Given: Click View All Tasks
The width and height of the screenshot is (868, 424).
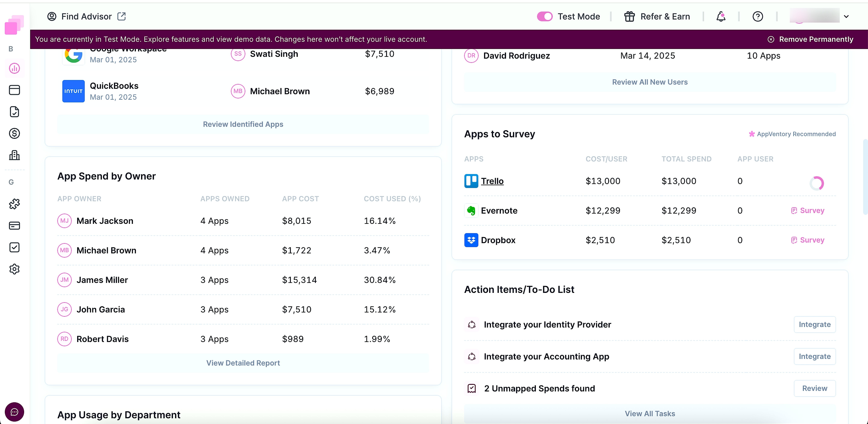Looking at the screenshot, I should click(650, 414).
